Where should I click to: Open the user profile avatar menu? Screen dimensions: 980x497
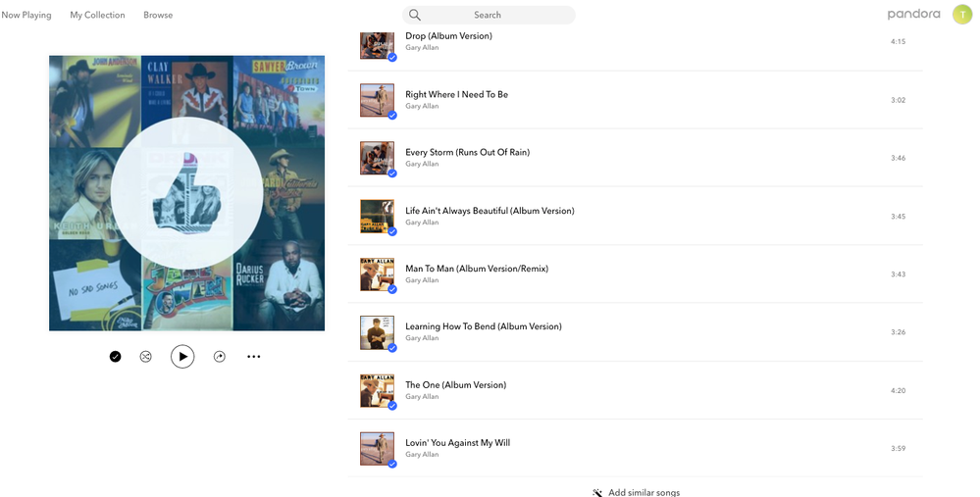pos(962,15)
